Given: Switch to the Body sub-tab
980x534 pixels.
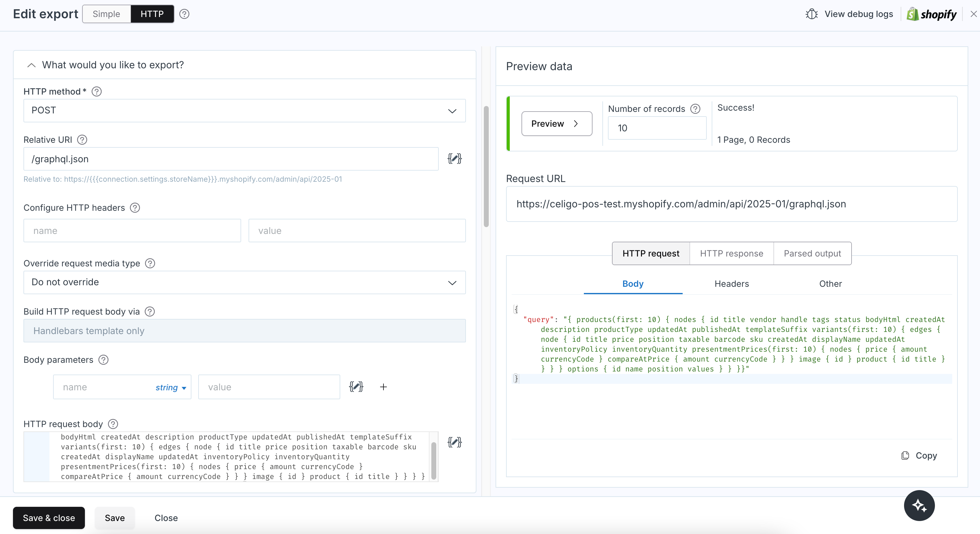Looking at the screenshot, I should [x=633, y=284].
